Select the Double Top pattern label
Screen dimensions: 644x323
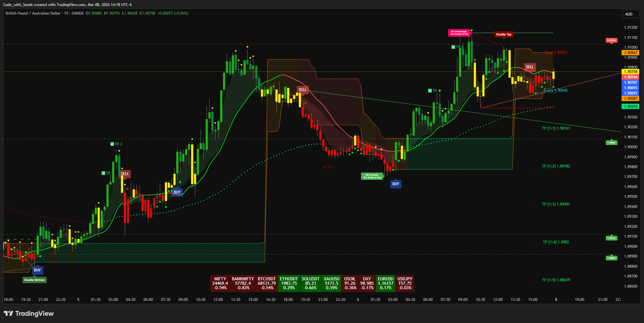(503, 34)
